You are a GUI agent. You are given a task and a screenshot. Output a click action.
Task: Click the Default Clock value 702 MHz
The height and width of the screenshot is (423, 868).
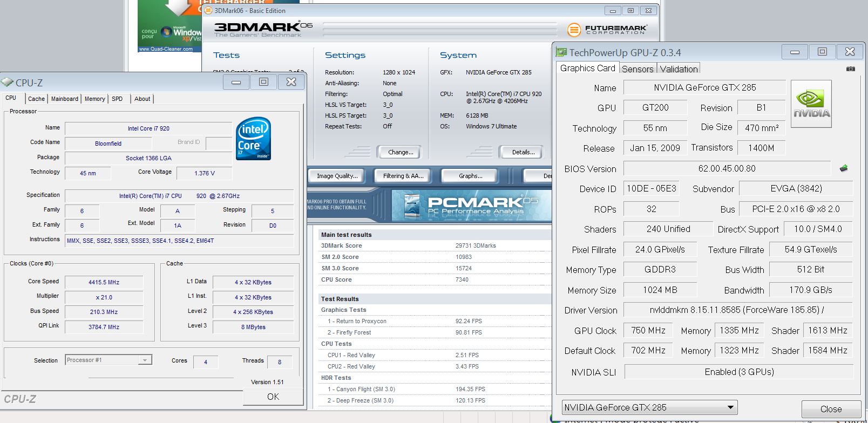(x=648, y=350)
